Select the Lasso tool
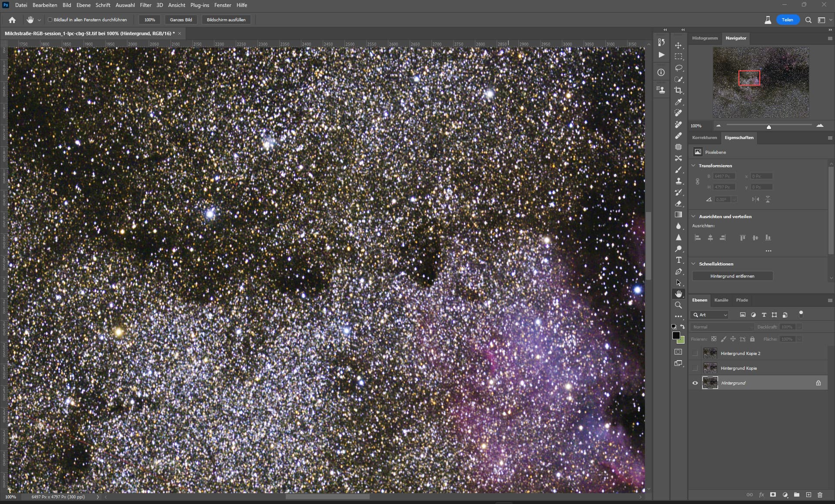This screenshot has height=504, width=835. tap(678, 68)
